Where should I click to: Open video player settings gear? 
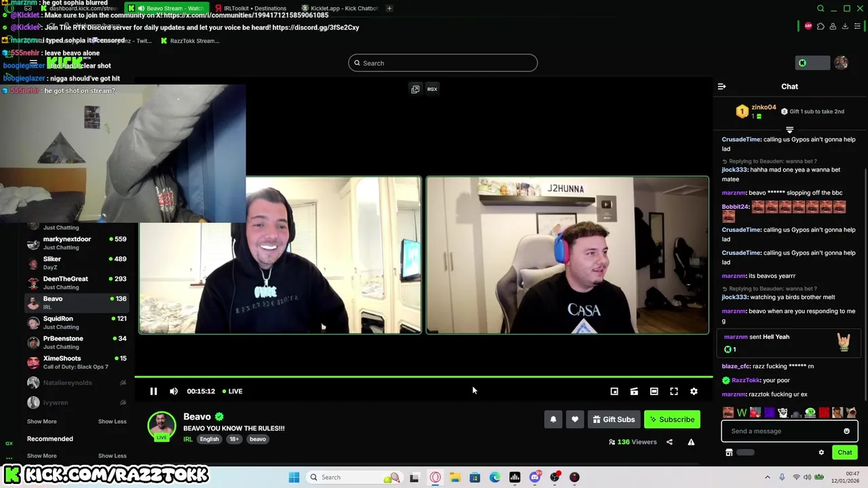click(x=694, y=391)
